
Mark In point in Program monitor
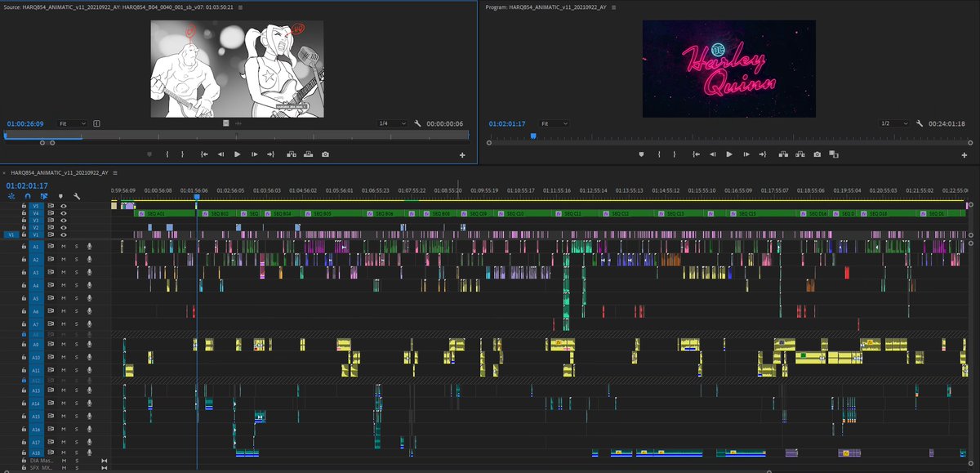(x=659, y=154)
